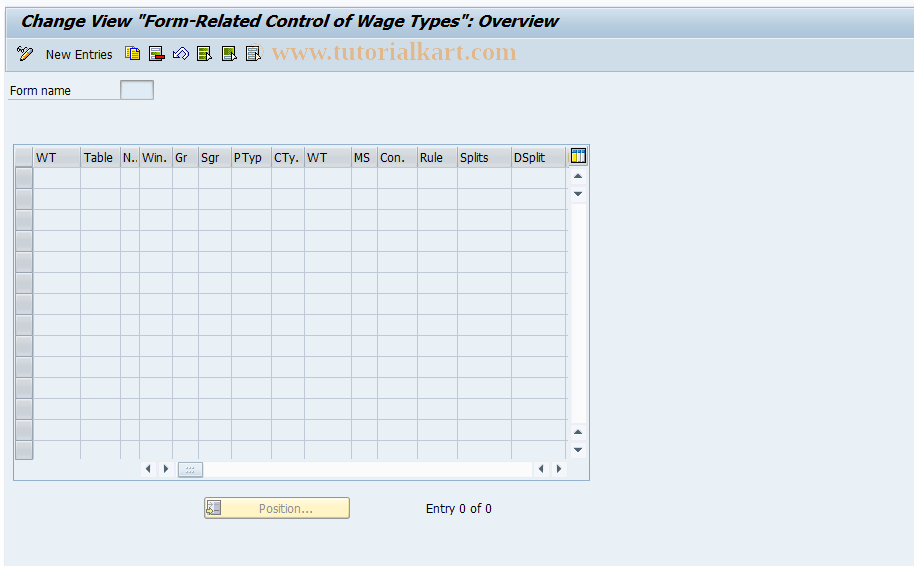Click the Entry 0 of 0 text
This screenshot has height=566, width=914.
[459, 509]
